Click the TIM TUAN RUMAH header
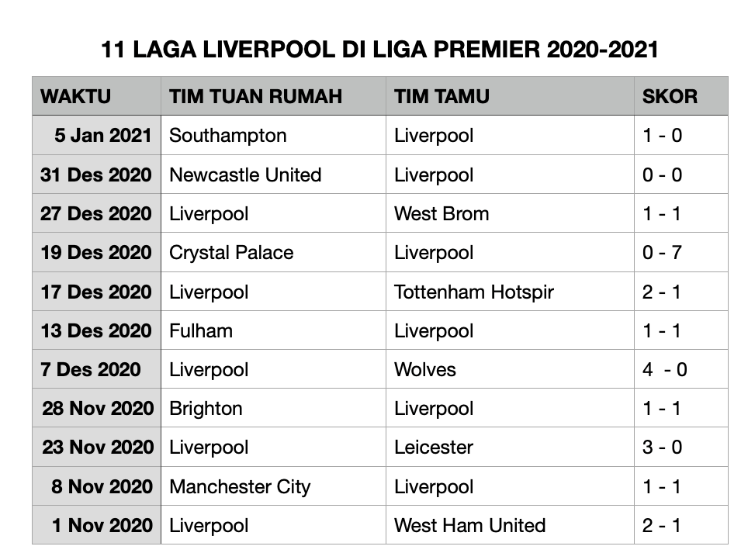The width and height of the screenshot is (748, 560). click(x=255, y=97)
